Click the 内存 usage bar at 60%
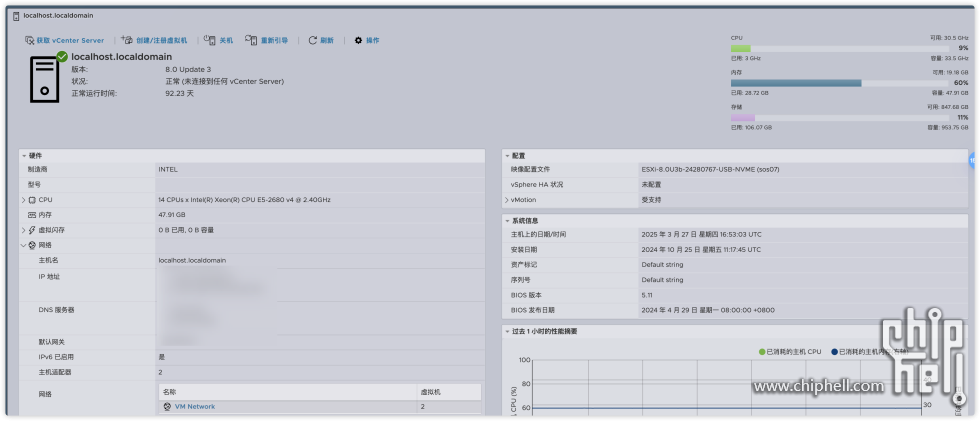Screen dimensions: 980x421 (796, 82)
